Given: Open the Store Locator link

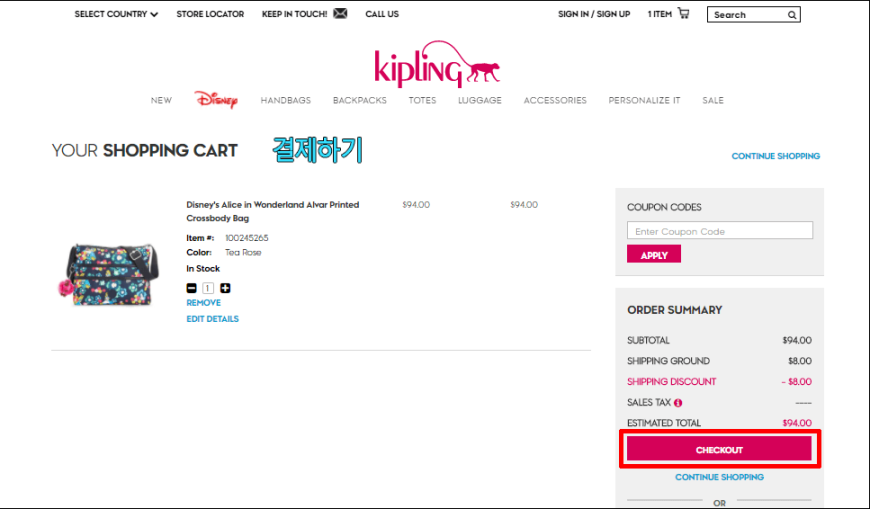Looking at the screenshot, I should (210, 14).
